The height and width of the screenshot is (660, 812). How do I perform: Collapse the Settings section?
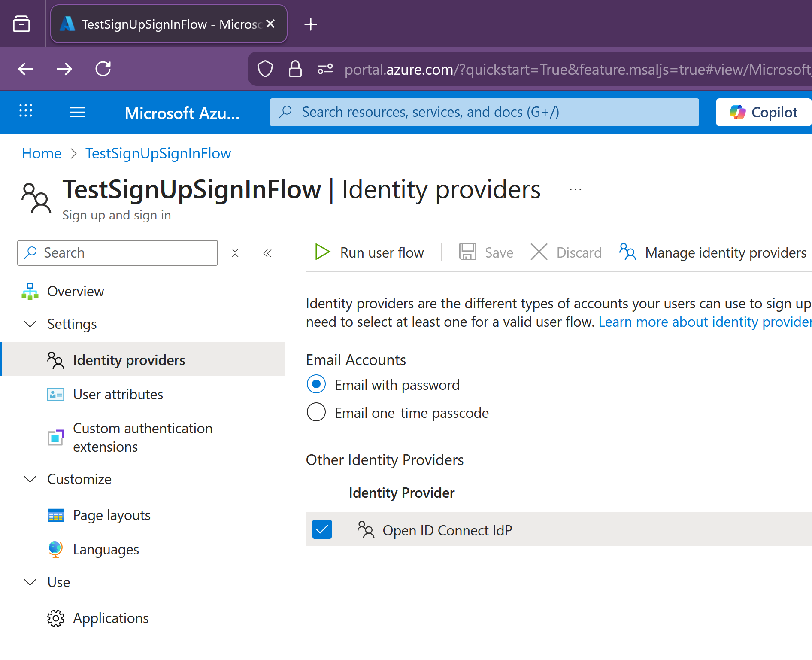point(30,324)
